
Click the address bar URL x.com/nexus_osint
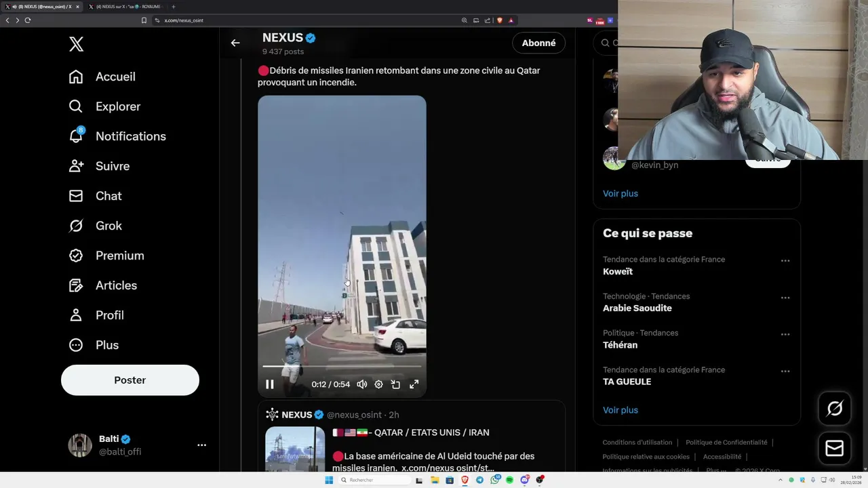[x=184, y=20]
